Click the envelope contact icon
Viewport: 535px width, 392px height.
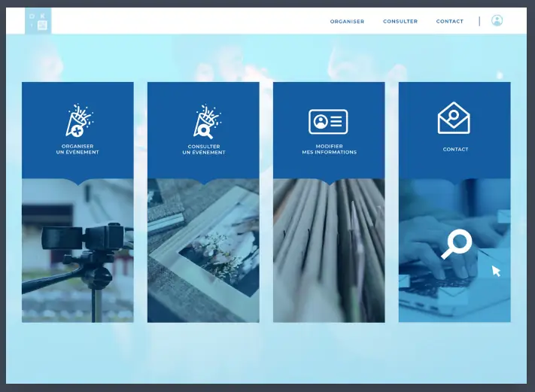pyautogui.click(x=454, y=118)
